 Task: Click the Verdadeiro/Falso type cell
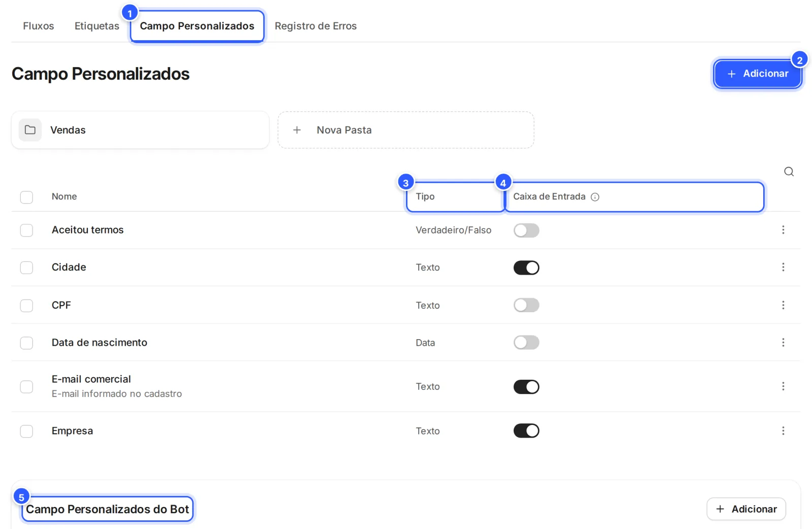pos(453,230)
